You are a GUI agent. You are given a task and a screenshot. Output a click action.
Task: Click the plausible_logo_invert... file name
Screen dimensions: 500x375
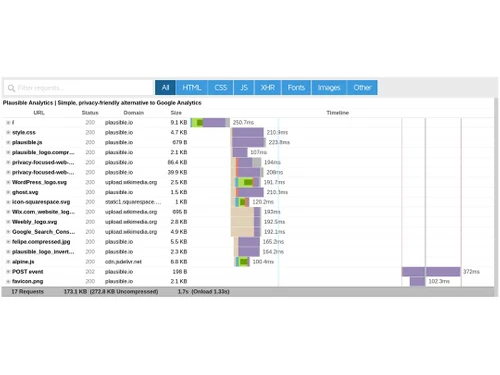pos(43,252)
